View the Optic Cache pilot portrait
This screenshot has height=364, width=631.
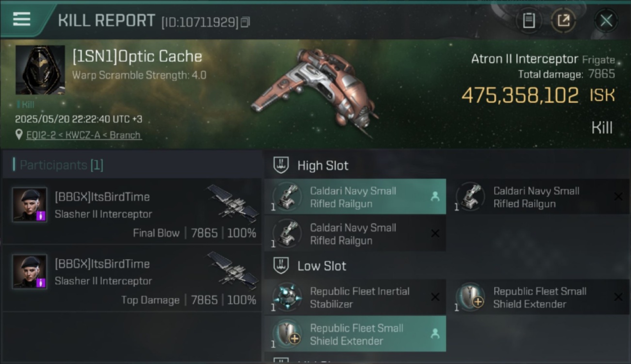coord(40,70)
